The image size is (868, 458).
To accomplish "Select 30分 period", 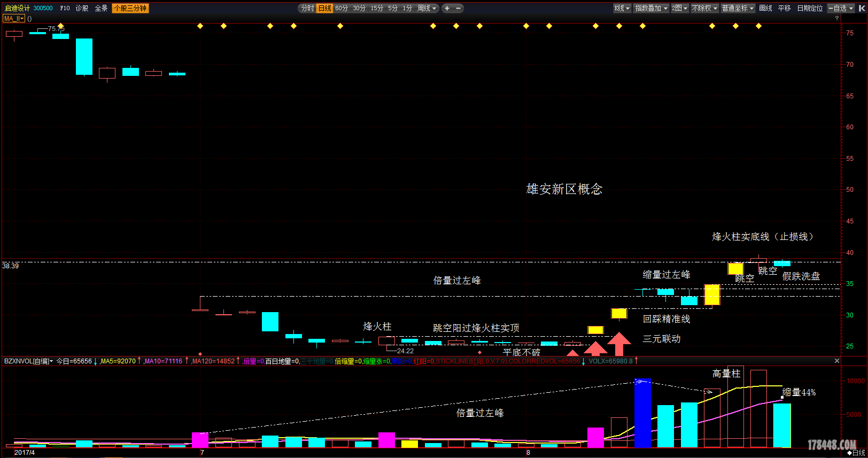I will (x=359, y=8).
